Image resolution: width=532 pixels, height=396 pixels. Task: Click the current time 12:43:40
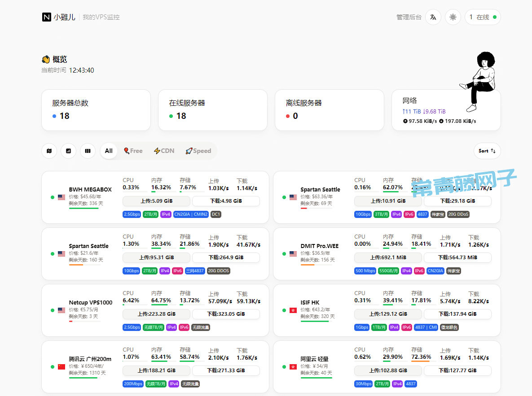[x=81, y=70]
